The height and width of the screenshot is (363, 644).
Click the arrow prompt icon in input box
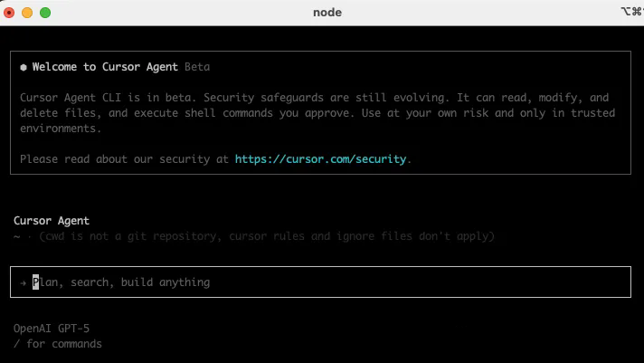[24, 282]
